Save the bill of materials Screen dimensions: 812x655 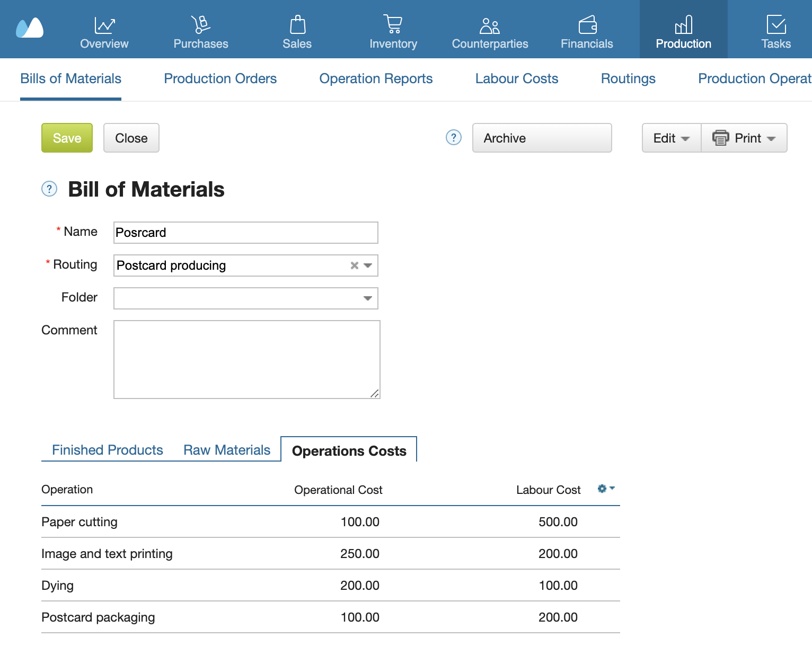67,138
